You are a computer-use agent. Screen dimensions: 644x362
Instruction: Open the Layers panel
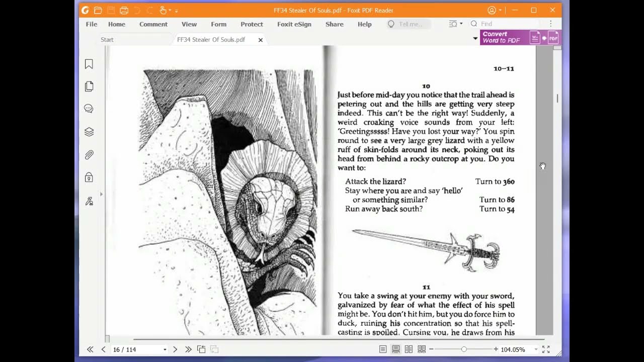pos(89,132)
